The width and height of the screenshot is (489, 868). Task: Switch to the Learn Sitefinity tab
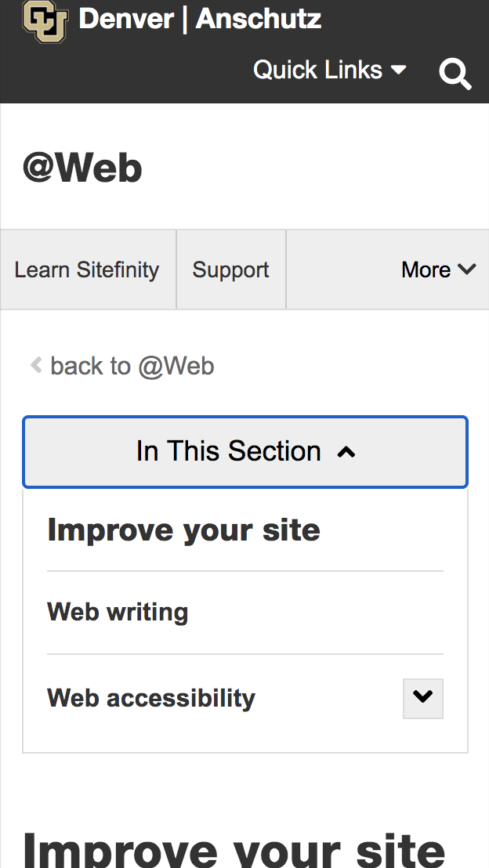pos(87,269)
